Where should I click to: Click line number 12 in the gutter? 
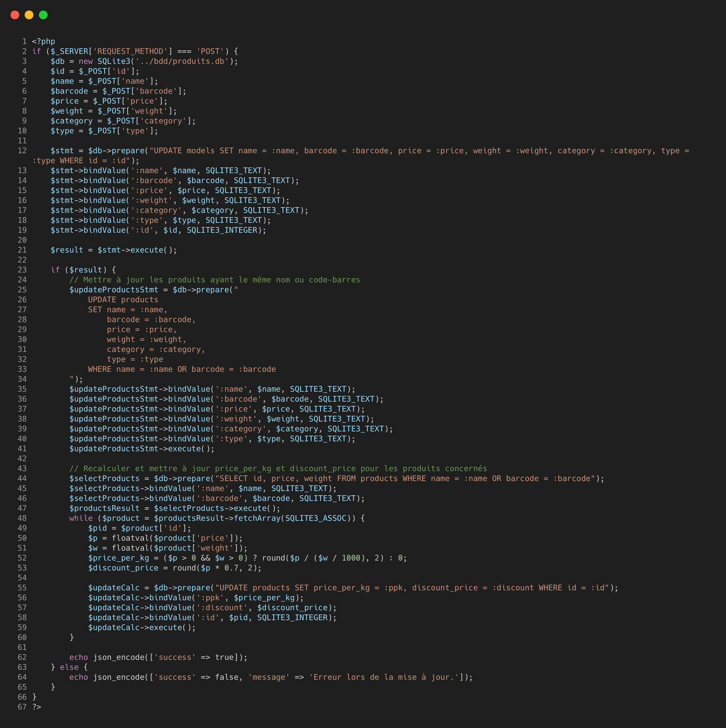tap(22, 150)
